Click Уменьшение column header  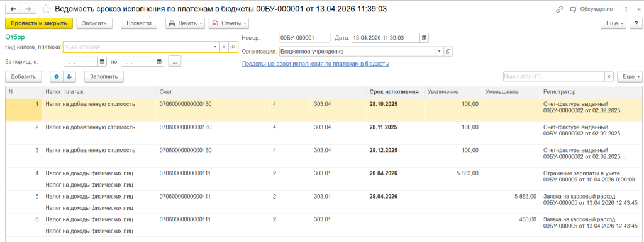[510, 92]
